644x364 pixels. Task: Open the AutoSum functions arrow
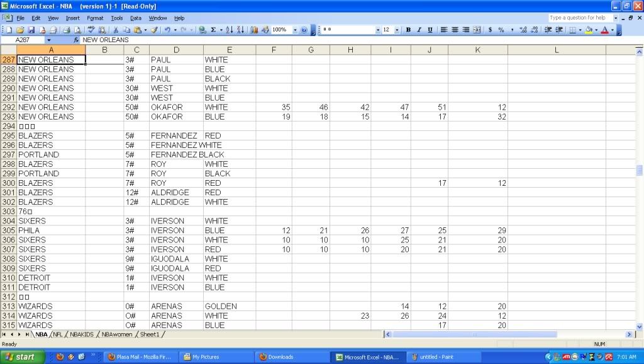(221, 30)
